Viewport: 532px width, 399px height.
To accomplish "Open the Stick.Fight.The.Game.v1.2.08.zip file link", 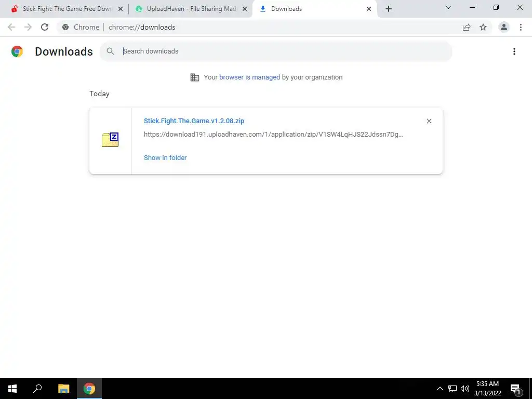I will (194, 121).
